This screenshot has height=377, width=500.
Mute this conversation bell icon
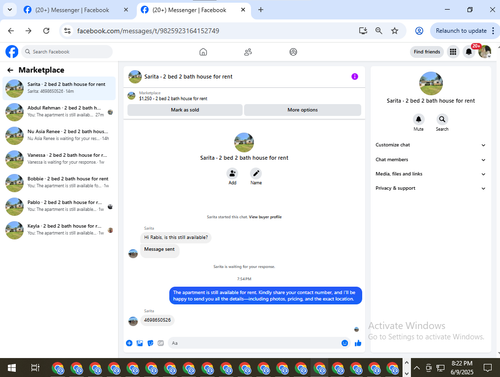pos(419,119)
